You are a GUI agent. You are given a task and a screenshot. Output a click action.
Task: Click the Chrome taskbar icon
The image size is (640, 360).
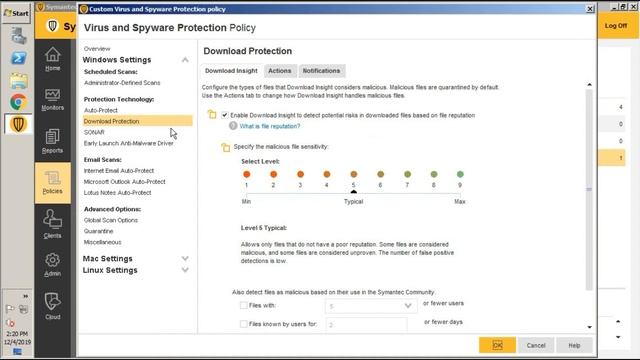coord(18,102)
